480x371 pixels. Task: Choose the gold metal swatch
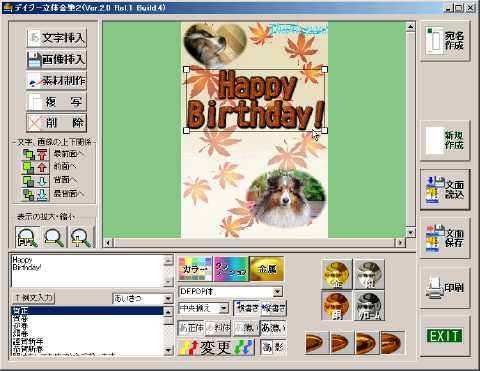coord(337,274)
